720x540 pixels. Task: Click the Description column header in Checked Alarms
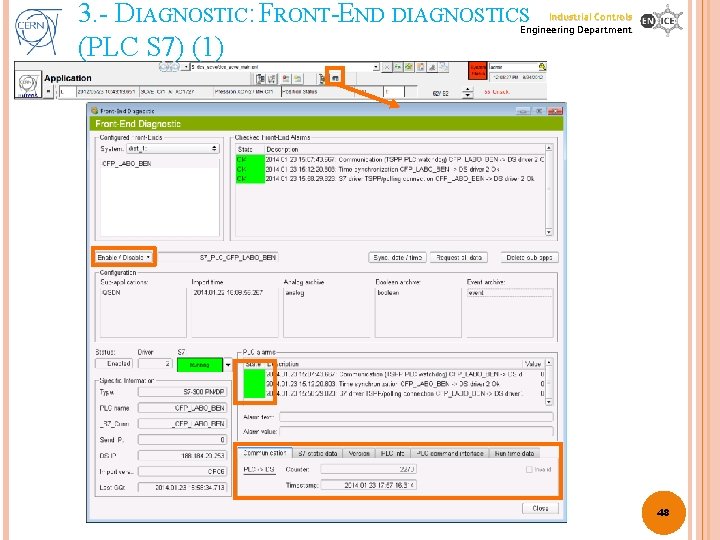[x=405, y=149]
